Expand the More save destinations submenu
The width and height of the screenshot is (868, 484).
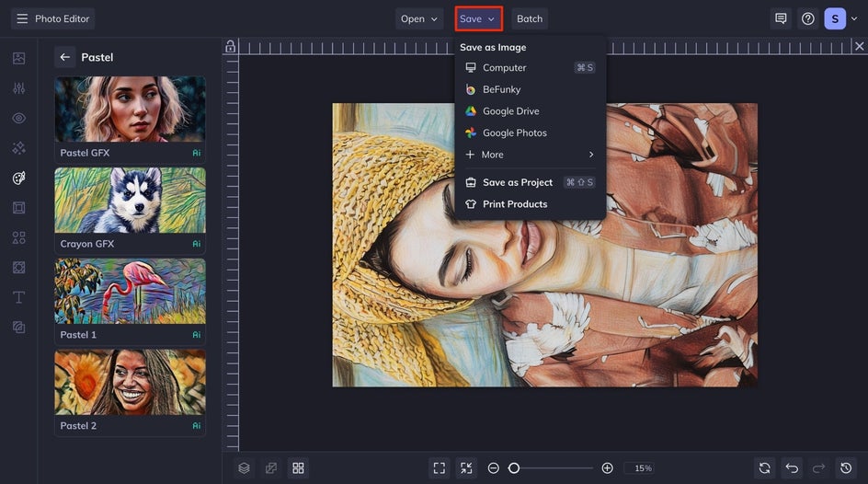(x=530, y=155)
